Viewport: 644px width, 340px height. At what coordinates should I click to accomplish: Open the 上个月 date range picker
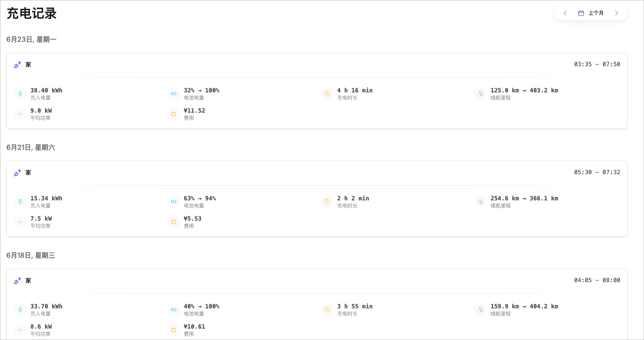pyautogui.click(x=591, y=13)
